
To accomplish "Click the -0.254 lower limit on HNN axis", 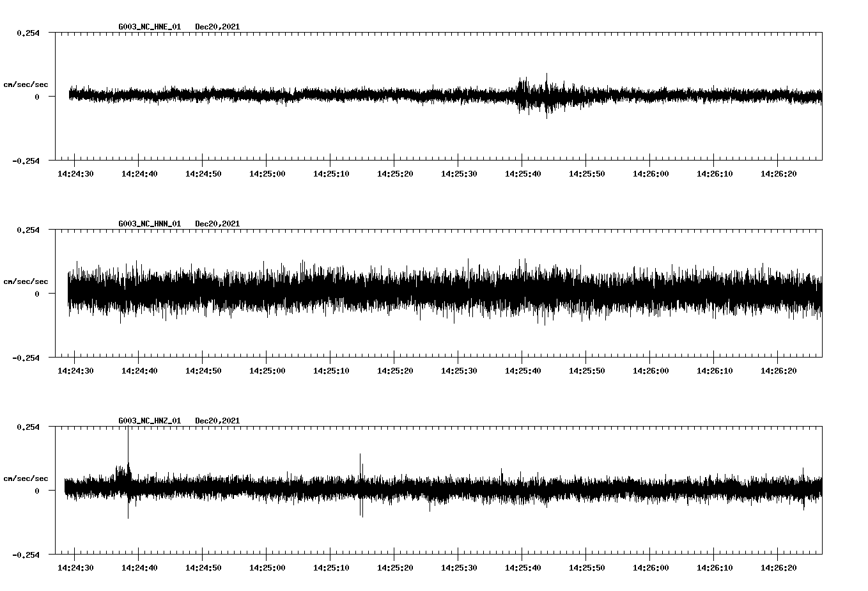I will coord(26,358).
